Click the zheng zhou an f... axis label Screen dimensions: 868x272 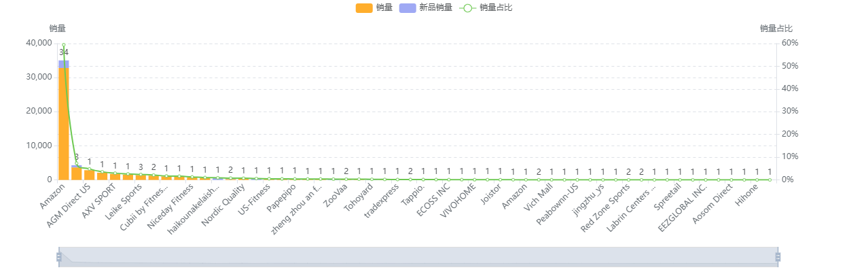tap(297, 208)
